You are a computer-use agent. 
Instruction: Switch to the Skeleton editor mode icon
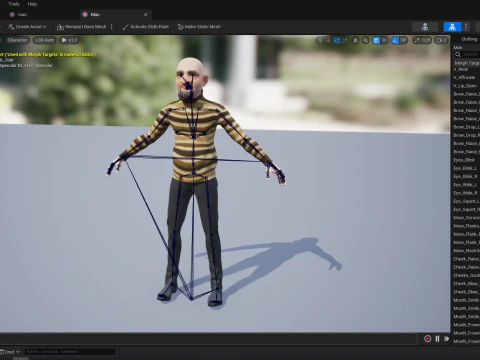(x=425, y=27)
